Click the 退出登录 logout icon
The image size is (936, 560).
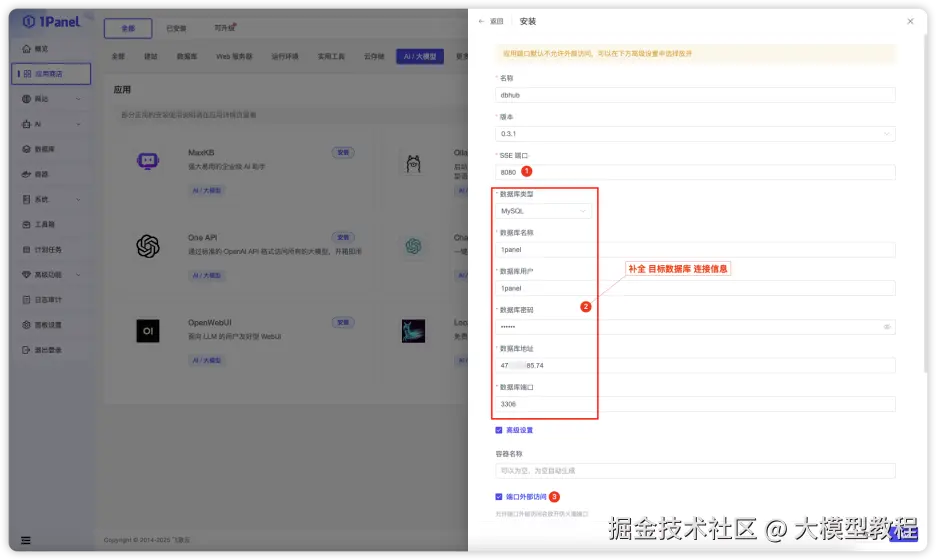[x=26, y=349]
